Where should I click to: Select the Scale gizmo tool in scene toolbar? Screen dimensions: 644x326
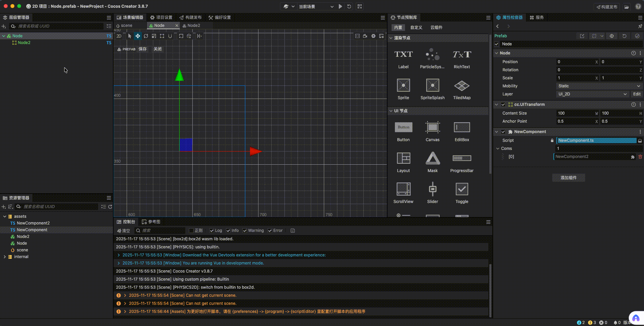click(x=154, y=36)
